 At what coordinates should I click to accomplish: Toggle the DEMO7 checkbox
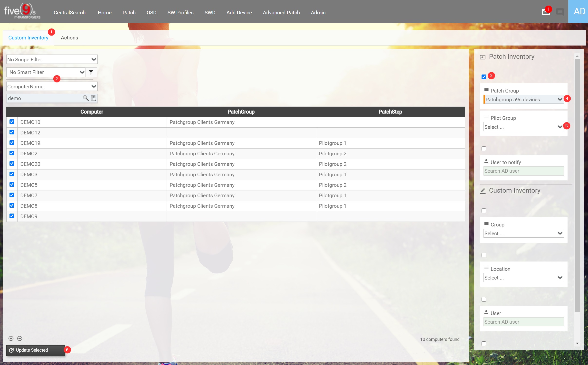[12, 195]
